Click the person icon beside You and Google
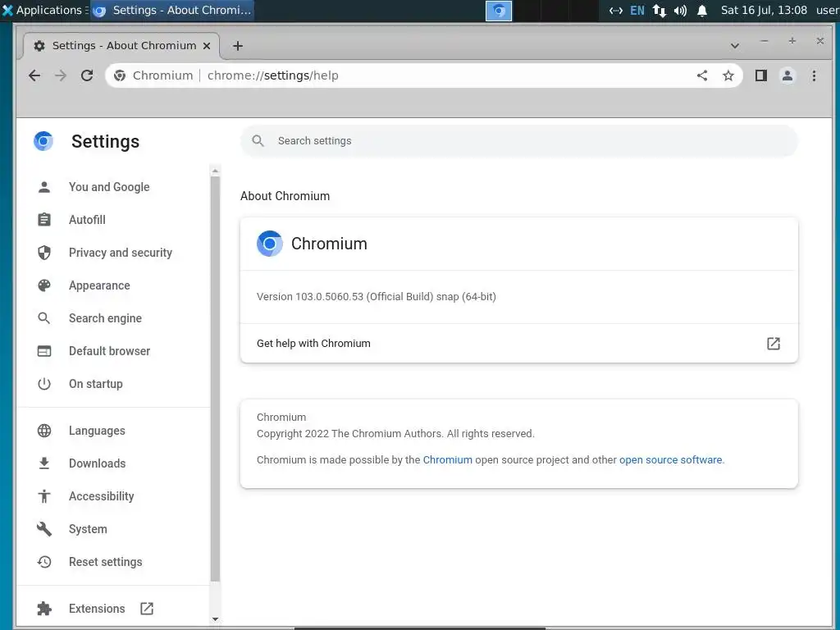Screen dimensions: 840x630 [x=44, y=187]
